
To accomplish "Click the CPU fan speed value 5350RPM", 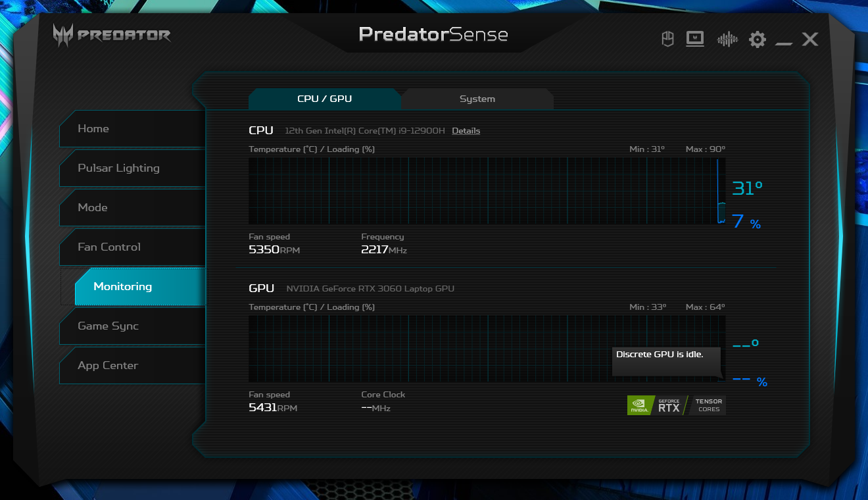I will click(274, 250).
